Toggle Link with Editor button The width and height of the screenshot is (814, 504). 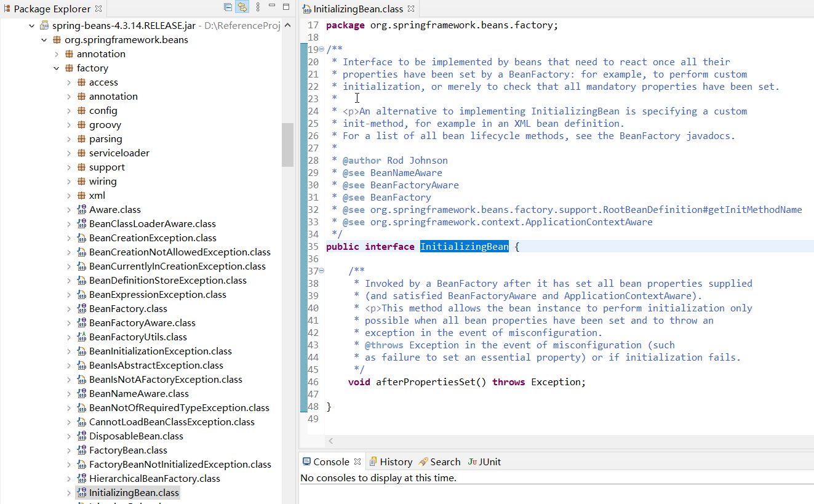pyautogui.click(x=242, y=7)
